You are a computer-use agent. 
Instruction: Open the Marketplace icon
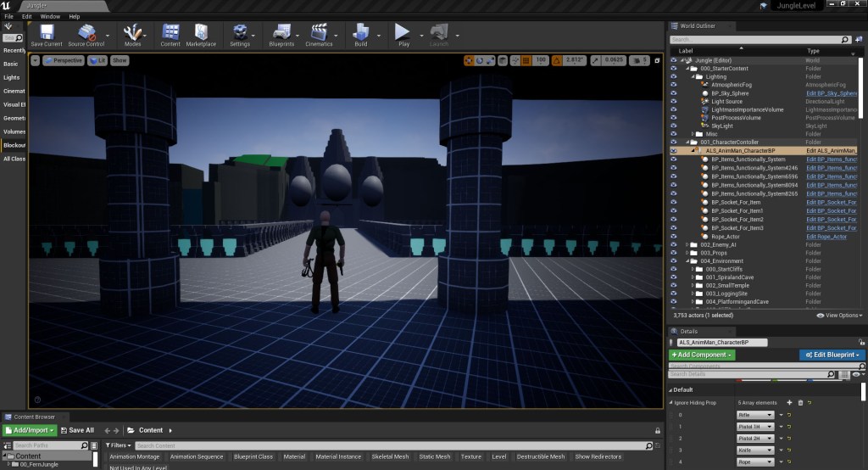tap(201, 34)
